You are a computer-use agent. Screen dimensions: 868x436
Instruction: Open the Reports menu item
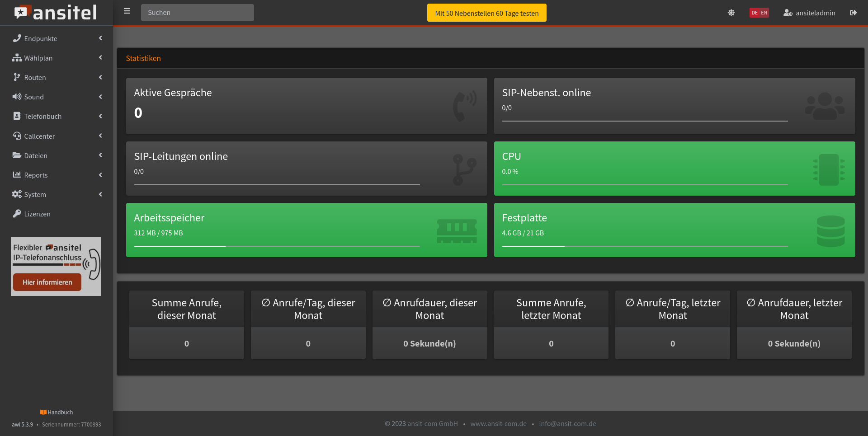[x=36, y=175]
